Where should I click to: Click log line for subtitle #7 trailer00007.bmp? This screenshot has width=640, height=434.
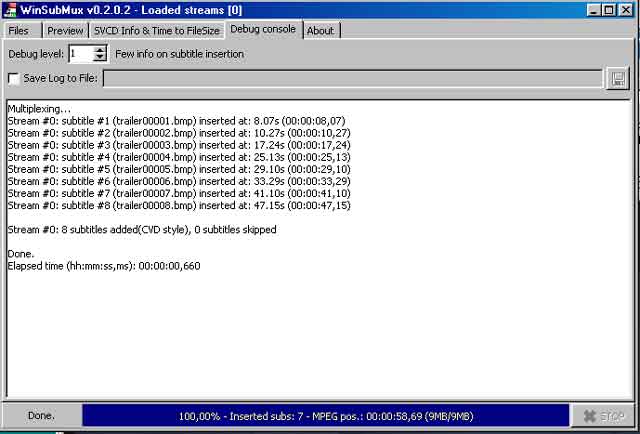coord(179,193)
